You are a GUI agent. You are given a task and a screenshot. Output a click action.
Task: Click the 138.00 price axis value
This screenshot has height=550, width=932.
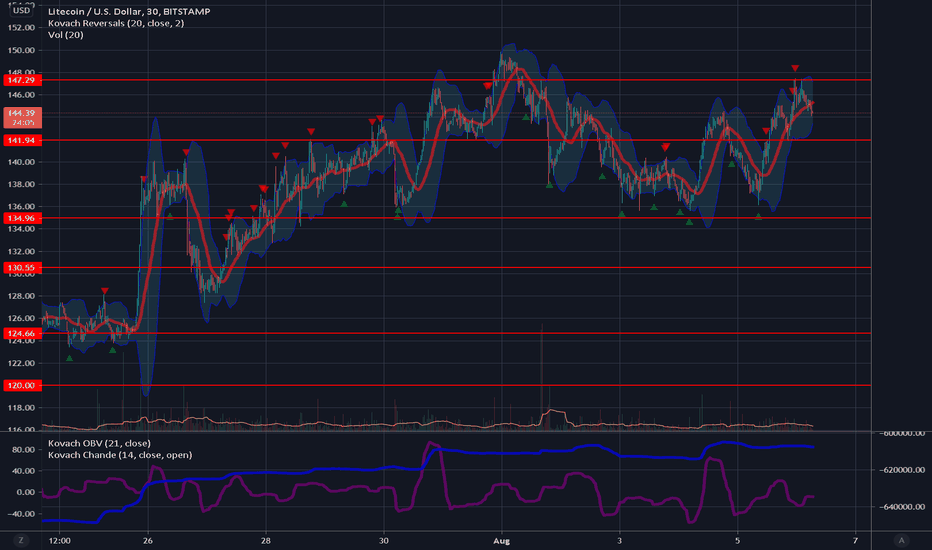coord(21,184)
